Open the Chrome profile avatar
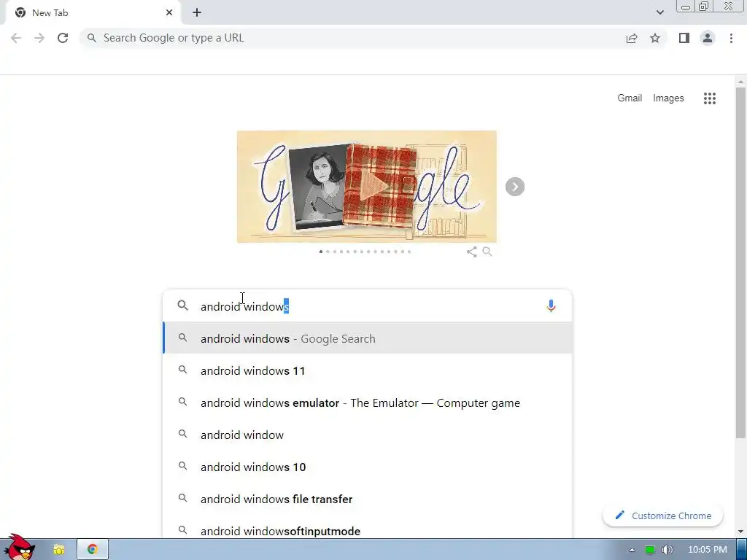Screen dimensions: 747x560 tap(708, 38)
